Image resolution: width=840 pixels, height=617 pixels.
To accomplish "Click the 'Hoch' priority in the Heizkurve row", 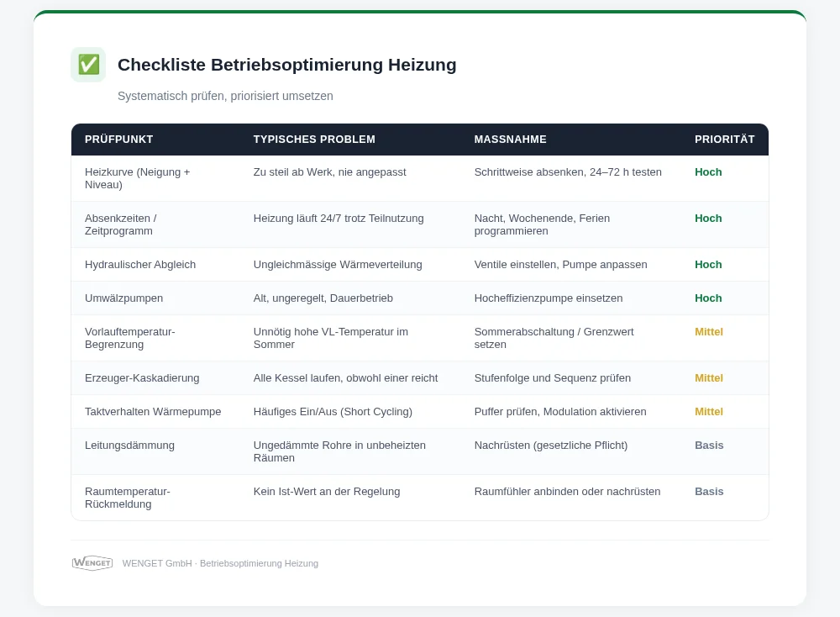I will point(708,172).
